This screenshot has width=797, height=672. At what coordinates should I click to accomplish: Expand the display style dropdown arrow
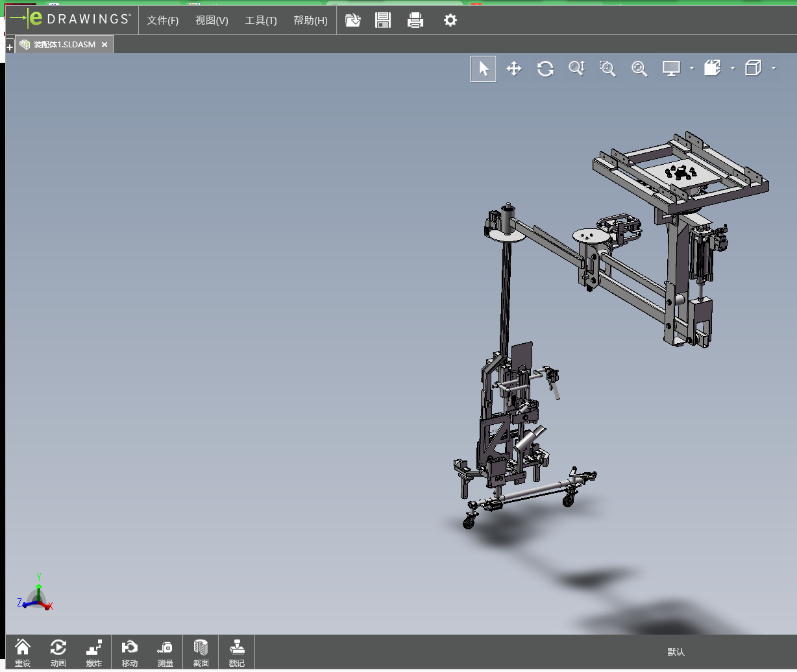[x=692, y=68]
